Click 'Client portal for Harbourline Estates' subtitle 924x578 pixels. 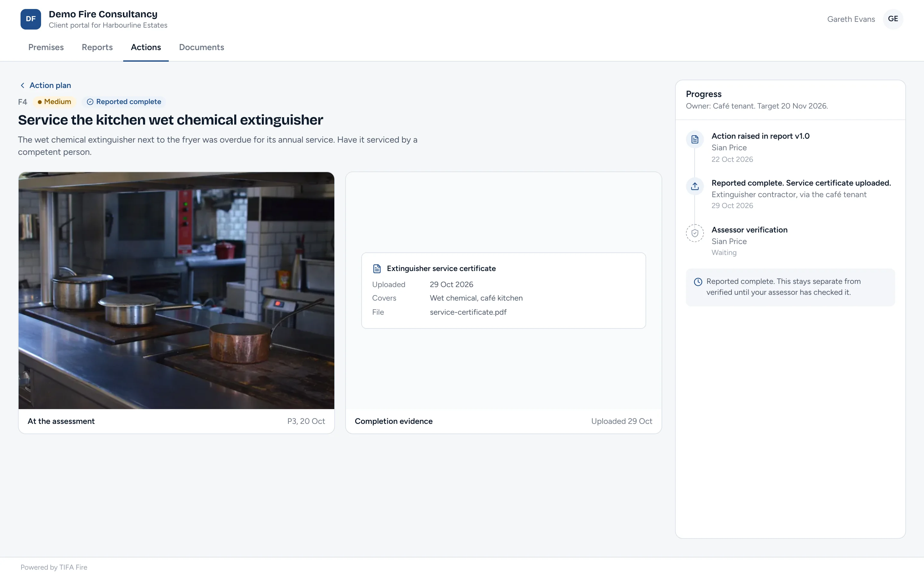tap(108, 25)
